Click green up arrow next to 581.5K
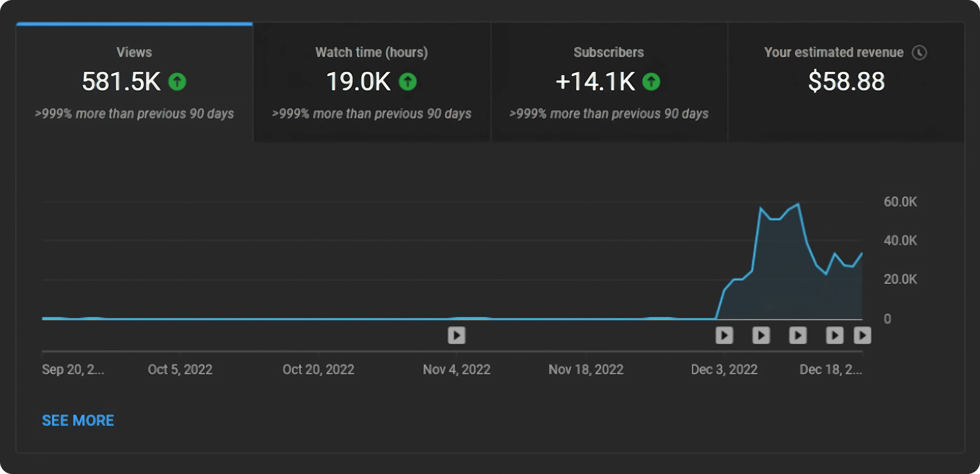This screenshot has width=980, height=474. click(177, 81)
